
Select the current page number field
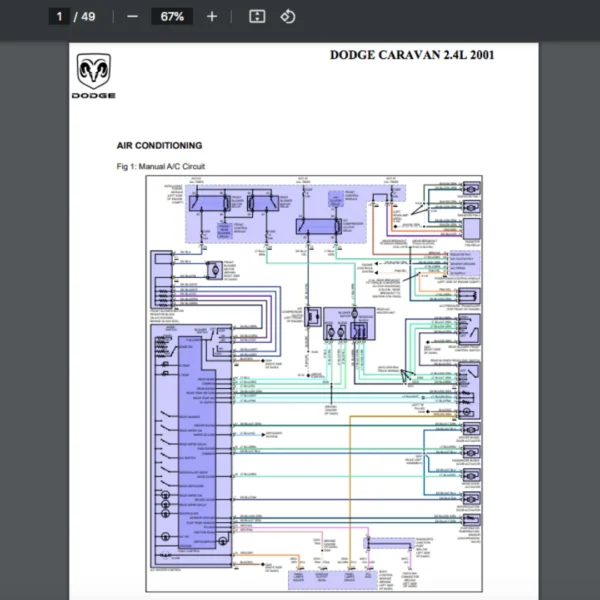click(60, 16)
